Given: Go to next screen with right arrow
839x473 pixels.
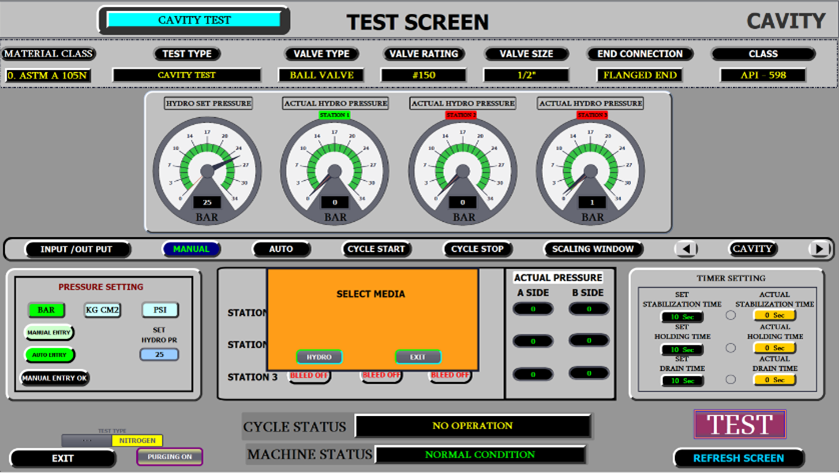Looking at the screenshot, I should tap(819, 249).
